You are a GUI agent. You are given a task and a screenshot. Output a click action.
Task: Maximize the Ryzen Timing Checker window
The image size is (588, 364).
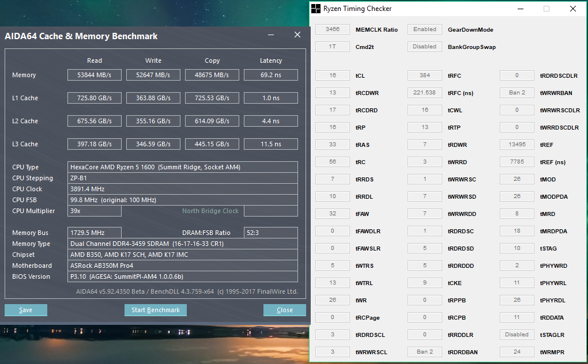pos(546,9)
